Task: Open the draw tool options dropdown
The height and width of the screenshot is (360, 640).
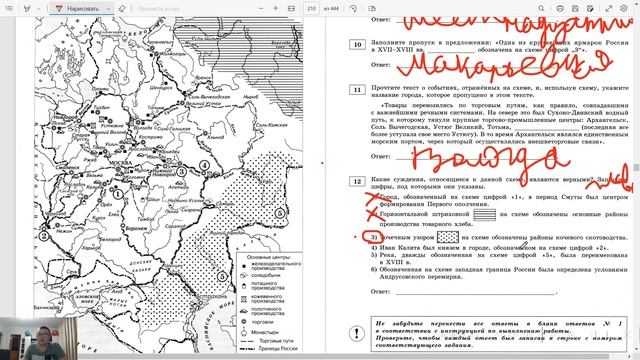Action: click(x=109, y=9)
